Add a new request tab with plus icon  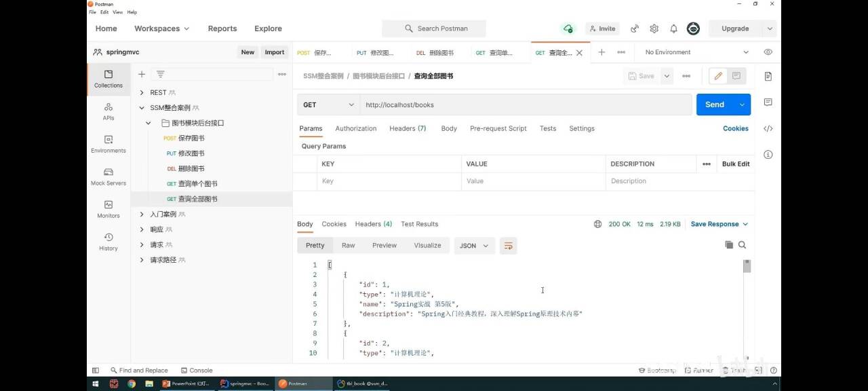pos(601,52)
